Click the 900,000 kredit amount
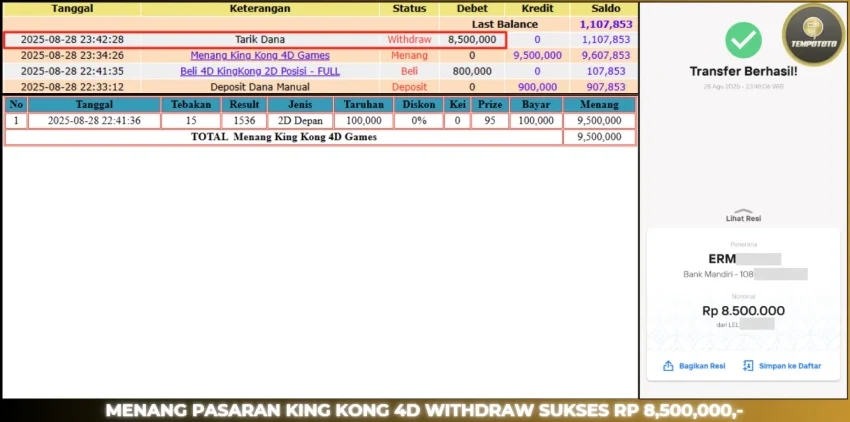Image resolution: width=850 pixels, height=422 pixels. pyautogui.click(x=537, y=87)
